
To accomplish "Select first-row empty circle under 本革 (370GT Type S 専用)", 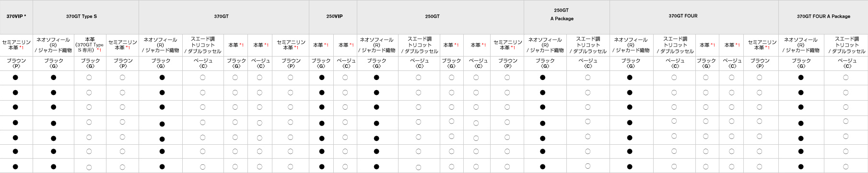I will (x=89, y=78).
